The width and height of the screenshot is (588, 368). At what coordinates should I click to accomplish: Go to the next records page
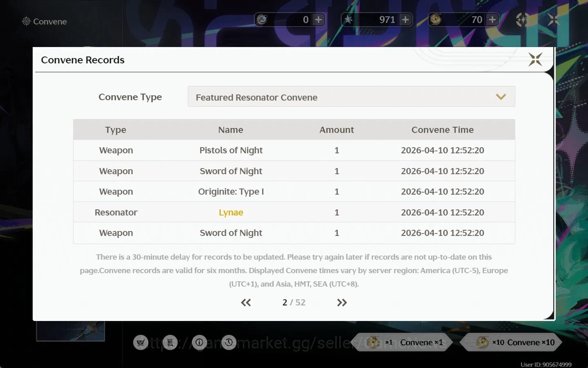point(342,303)
